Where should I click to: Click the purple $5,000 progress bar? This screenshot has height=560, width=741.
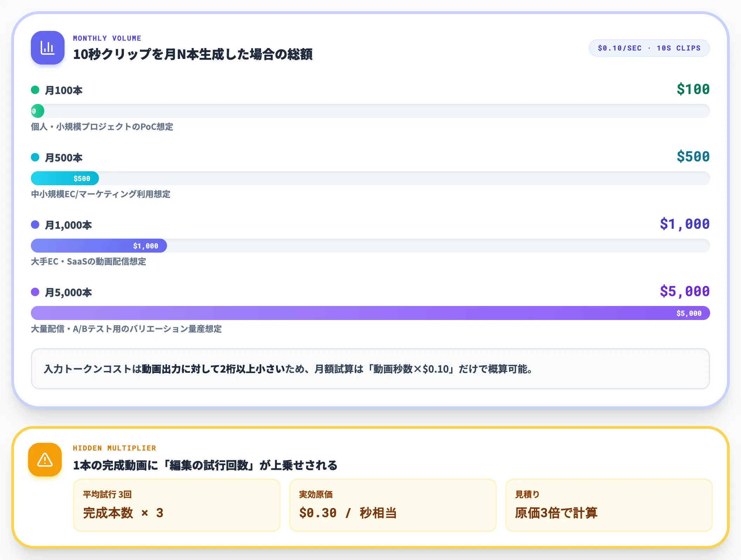pyautogui.click(x=370, y=313)
